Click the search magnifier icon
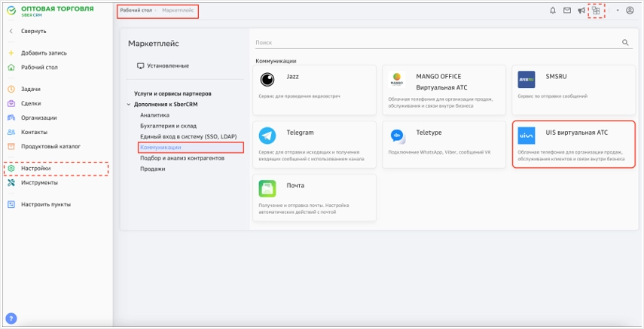Viewport: 644px width, 329px height. [x=625, y=42]
